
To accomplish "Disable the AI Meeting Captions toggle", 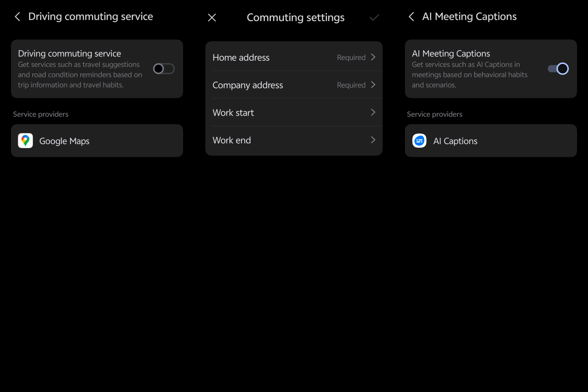I will point(558,69).
